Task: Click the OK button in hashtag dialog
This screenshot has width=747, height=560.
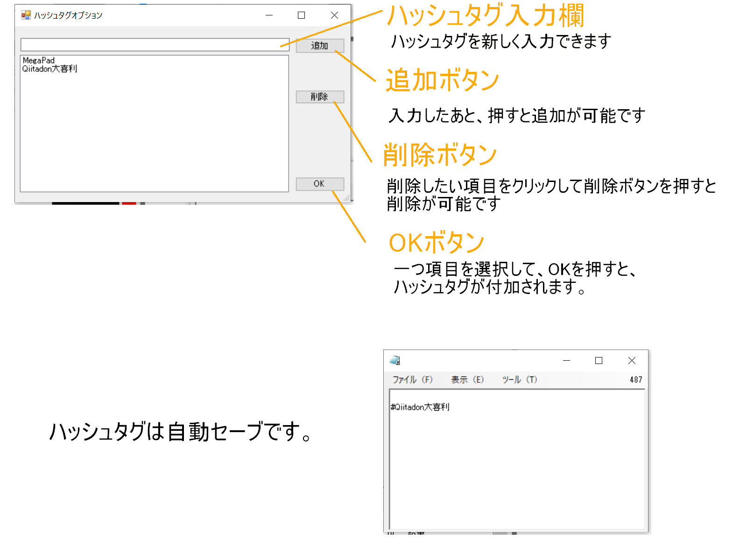Action: point(320,184)
